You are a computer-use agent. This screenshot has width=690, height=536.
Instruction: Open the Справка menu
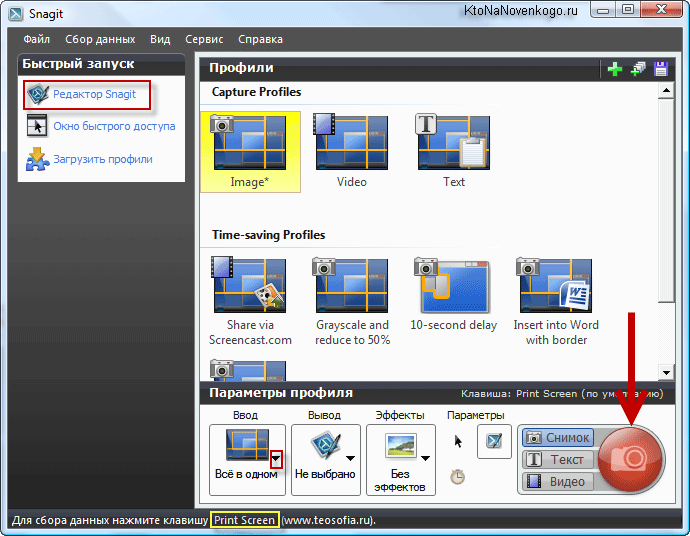pos(261,39)
